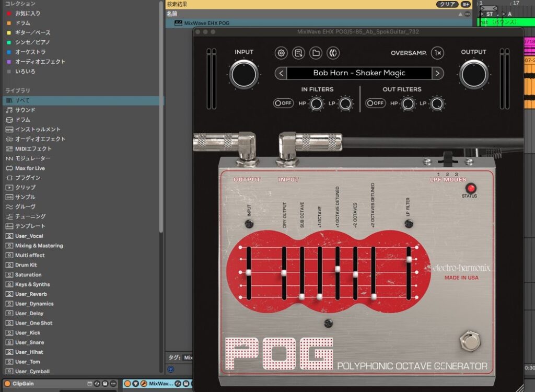Click the IN FILTERS HP knob

316,103
